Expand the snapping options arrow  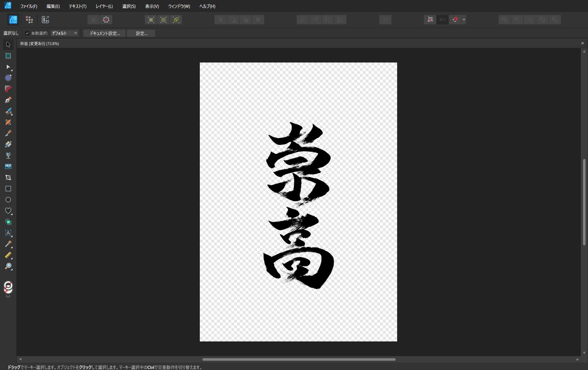click(x=464, y=20)
